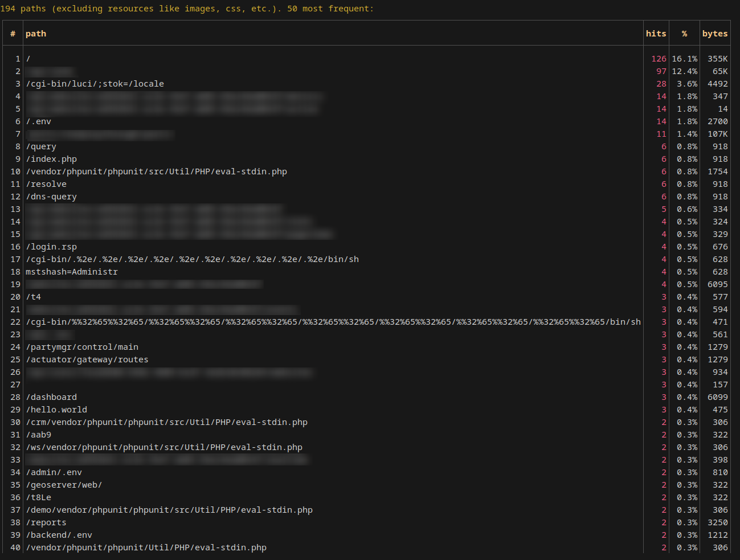Click the "hits" column header

pyautogui.click(x=656, y=34)
